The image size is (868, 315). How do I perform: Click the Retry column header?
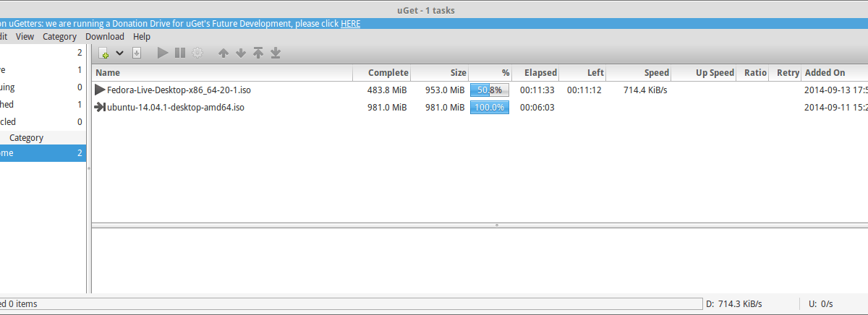click(786, 72)
